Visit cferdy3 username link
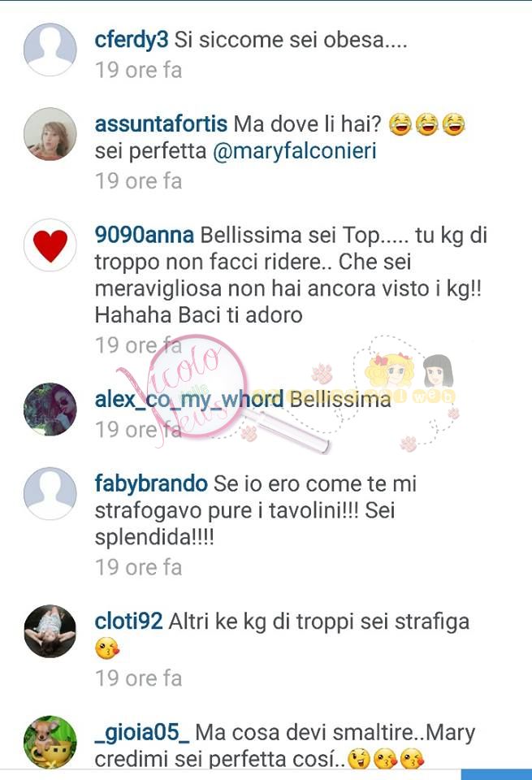The width and height of the screenshot is (532, 780). pyautogui.click(x=132, y=40)
